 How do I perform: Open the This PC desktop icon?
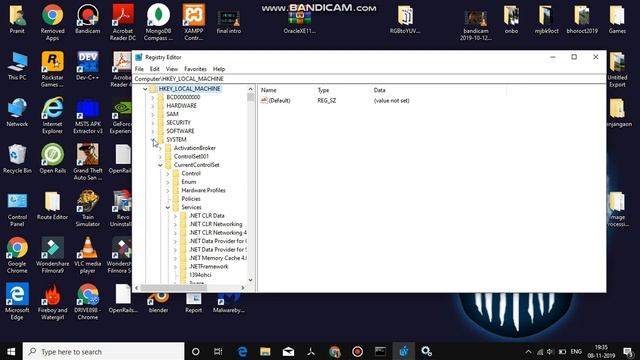pyautogui.click(x=17, y=66)
